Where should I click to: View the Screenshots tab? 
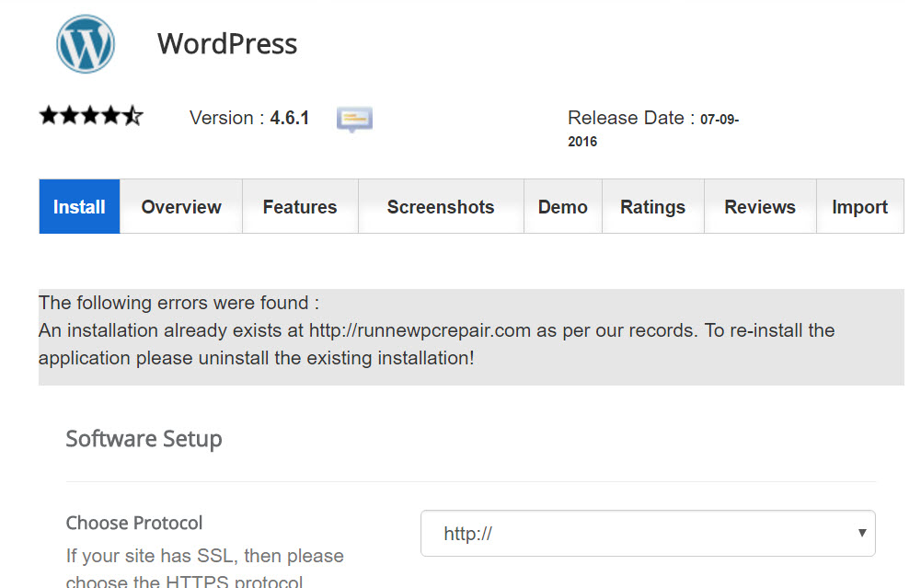[x=441, y=207]
